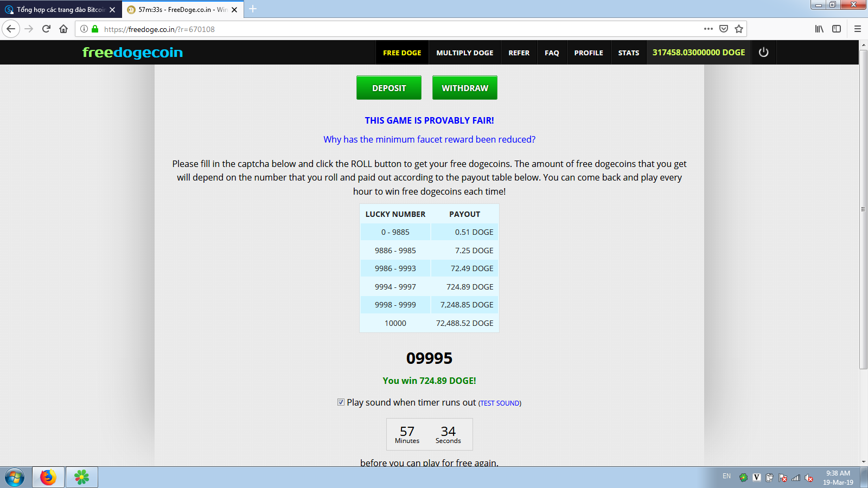Viewport: 868px width, 488px height.
Task: Click the scrollbar down arrow
Action: pos(863,462)
